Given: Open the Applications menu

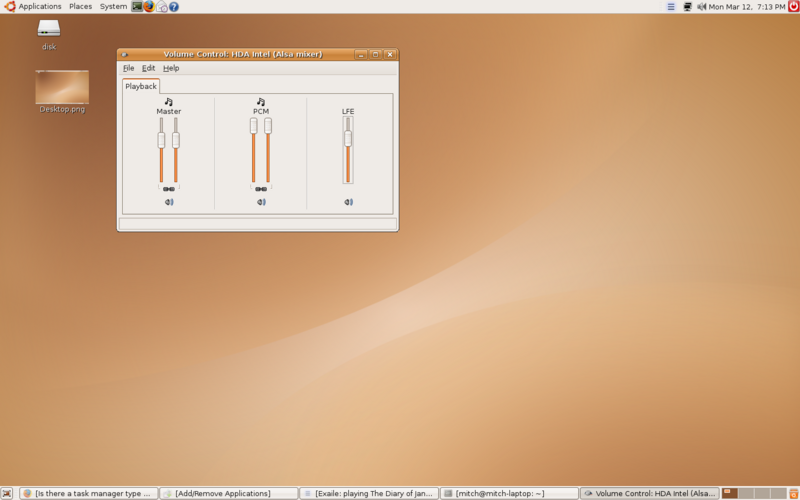Looking at the screenshot, I should pos(40,7).
